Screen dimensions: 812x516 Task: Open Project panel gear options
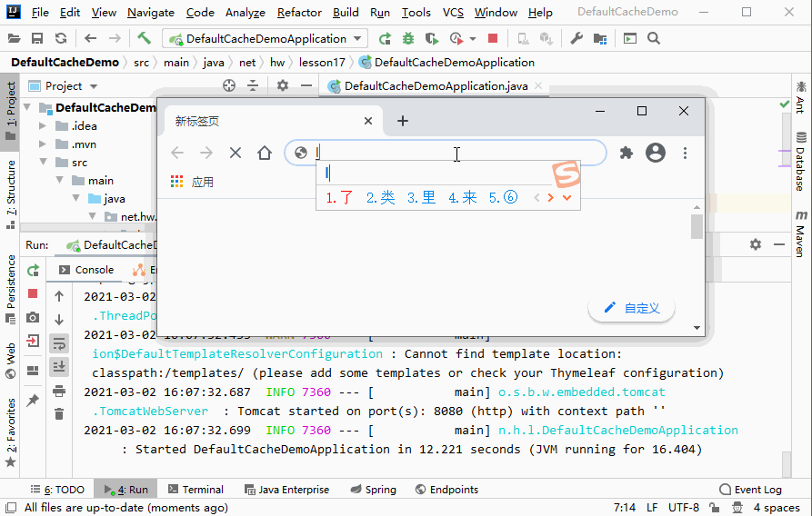click(x=282, y=85)
